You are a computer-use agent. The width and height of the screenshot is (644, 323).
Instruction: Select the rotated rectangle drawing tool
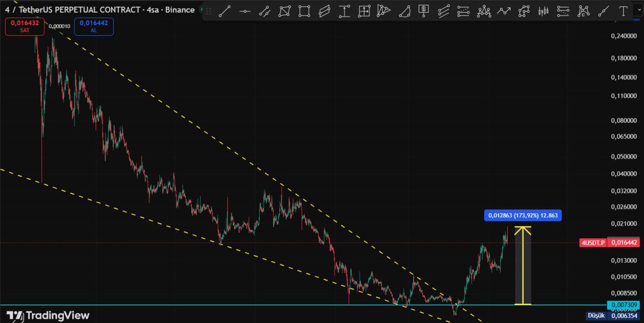284,11
